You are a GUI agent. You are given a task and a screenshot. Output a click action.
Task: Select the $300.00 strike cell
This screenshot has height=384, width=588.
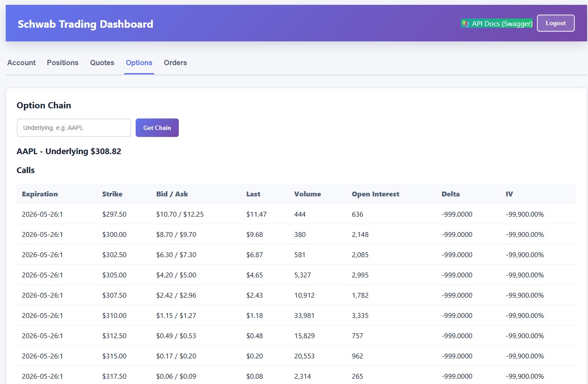point(115,235)
